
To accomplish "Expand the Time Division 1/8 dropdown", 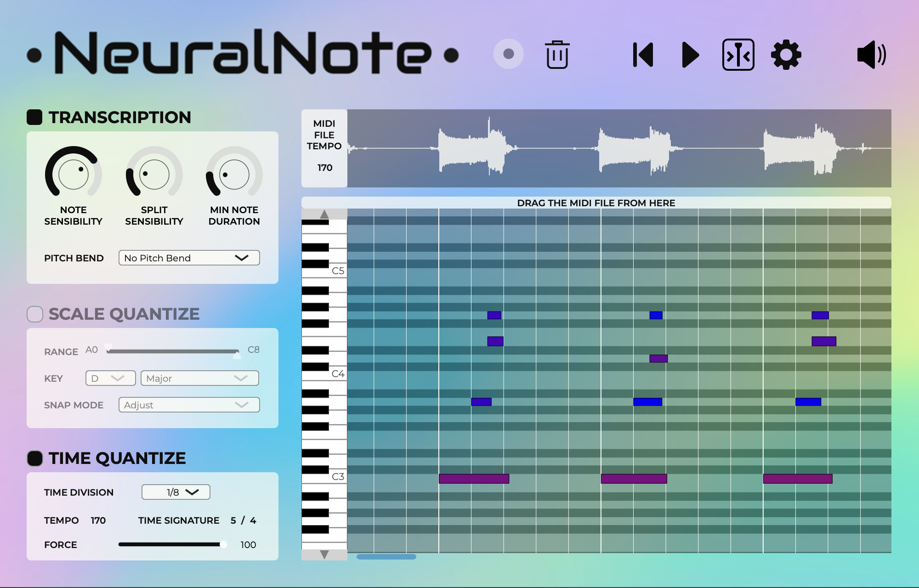I will click(x=176, y=492).
